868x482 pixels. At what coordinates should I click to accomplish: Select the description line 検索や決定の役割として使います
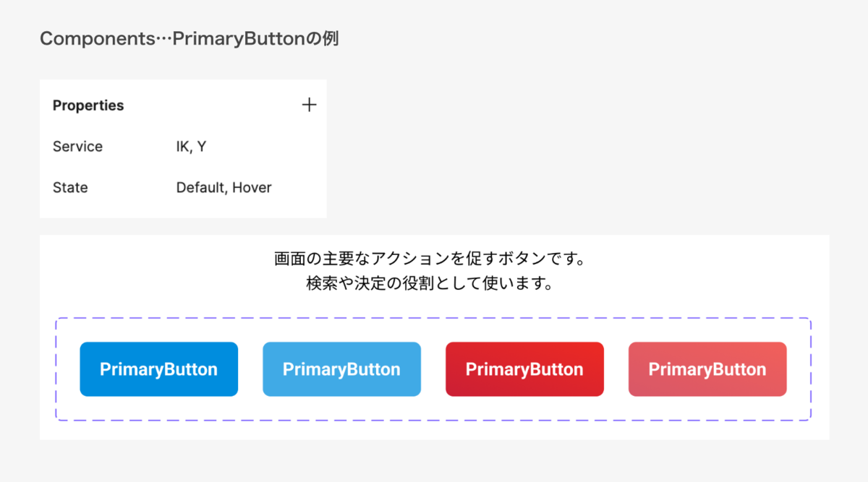(430, 284)
